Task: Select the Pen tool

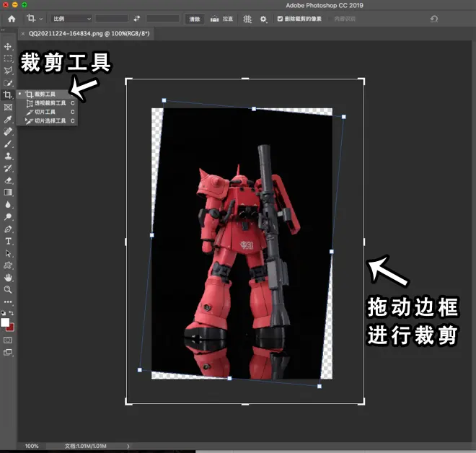Action: tap(8, 229)
